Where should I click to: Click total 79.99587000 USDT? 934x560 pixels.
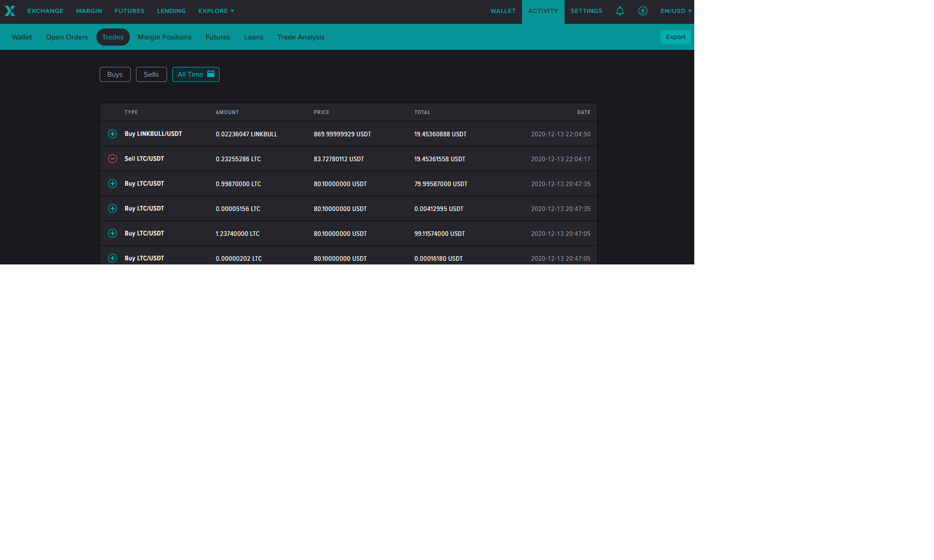click(x=441, y=184)
